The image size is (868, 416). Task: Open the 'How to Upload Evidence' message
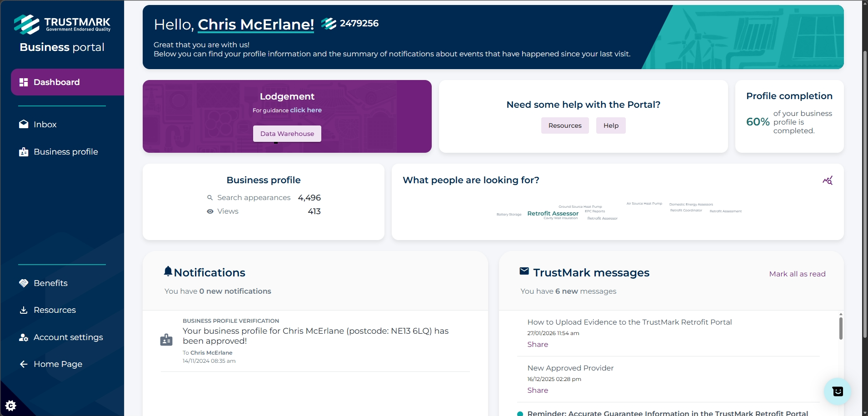629,322
